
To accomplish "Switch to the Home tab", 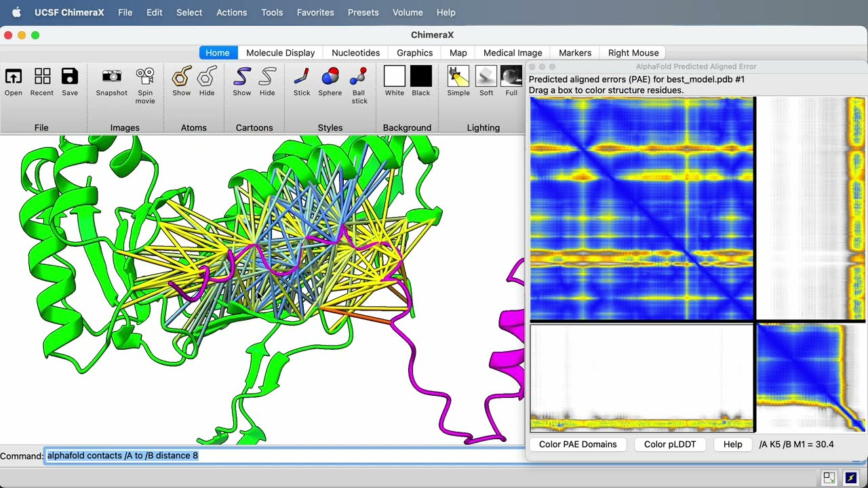I will [x=218, y=53].
